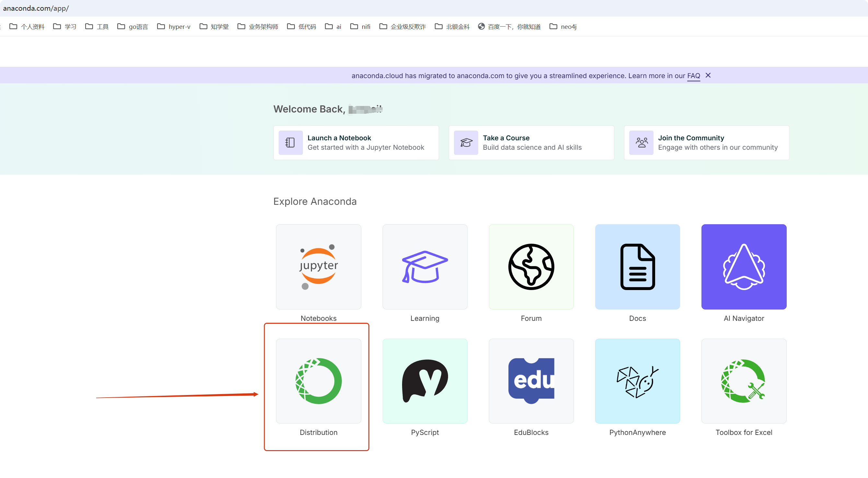Open the PythonAnywhere tile

[637, 381]
